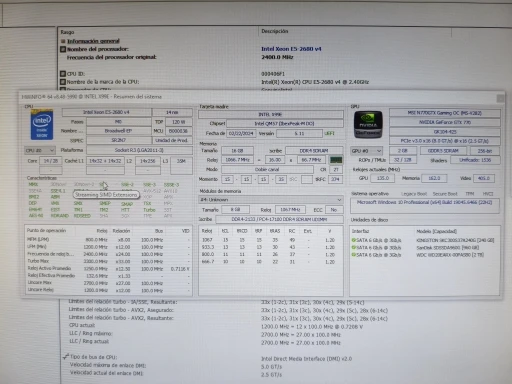Click the icon beside 'CPU ID' row
The height and width of the screenshot is (384, 512).
[63, 74]
